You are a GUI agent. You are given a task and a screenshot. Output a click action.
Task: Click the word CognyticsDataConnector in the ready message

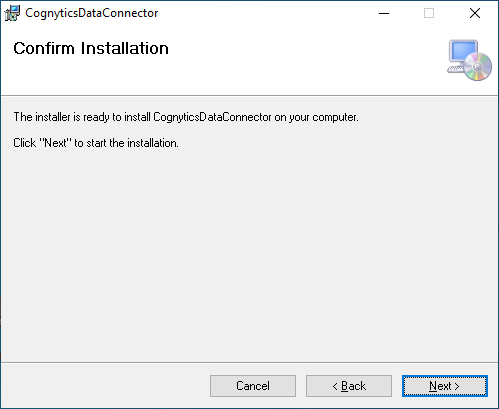(212, 117)
